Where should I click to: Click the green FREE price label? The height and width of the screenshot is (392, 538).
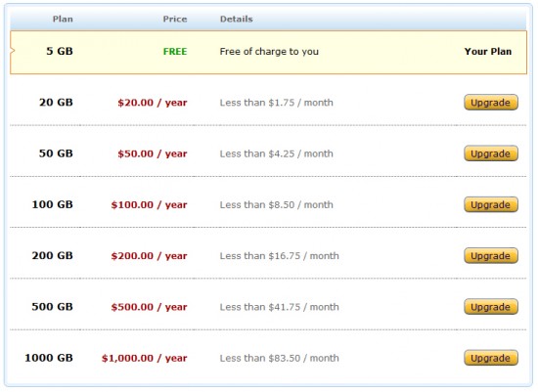175,52
